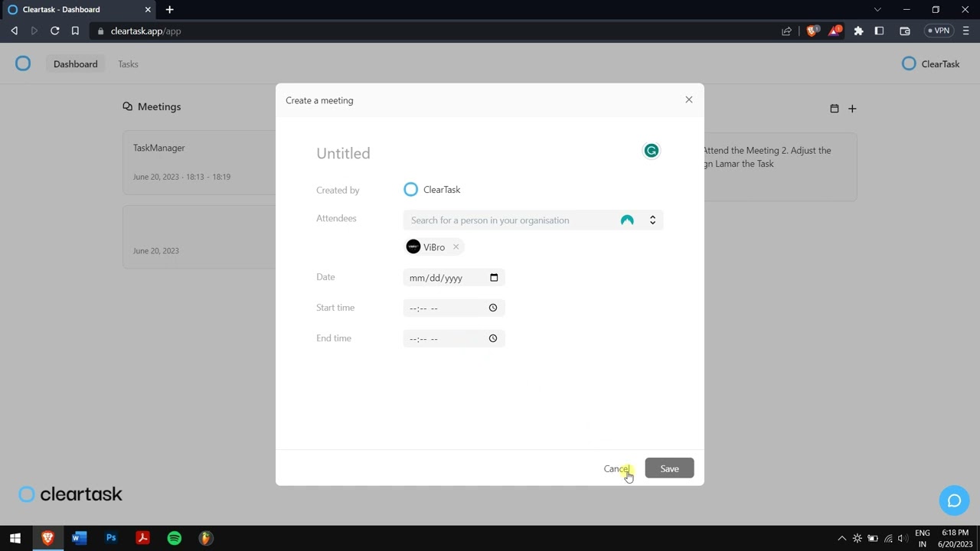Open the support chat bubble
This screenshot has width=980, height=551.
click(954, 500)
